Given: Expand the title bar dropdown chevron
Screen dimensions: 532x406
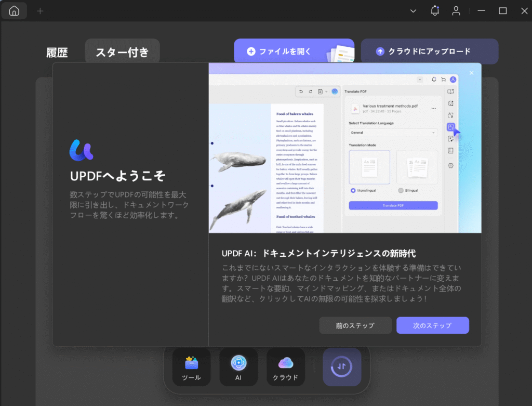Looking at the screenshot, I should (413, 11).
